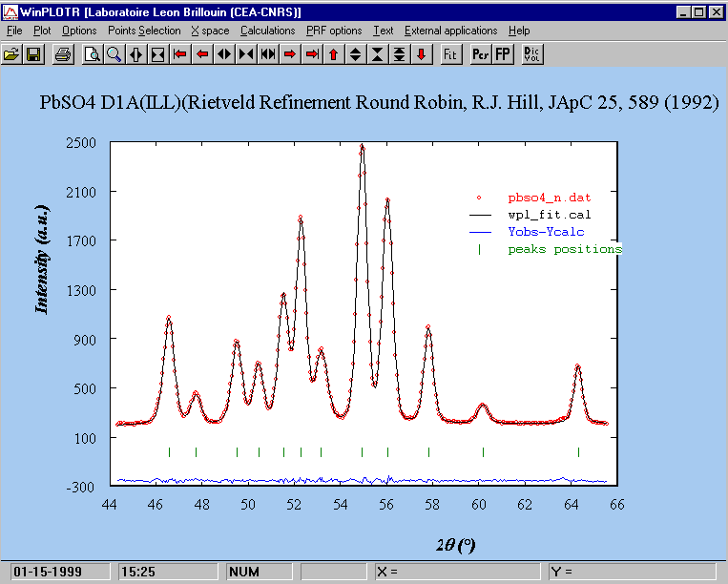Click the Fit toolbar button
728x584 pixels.
450,53
